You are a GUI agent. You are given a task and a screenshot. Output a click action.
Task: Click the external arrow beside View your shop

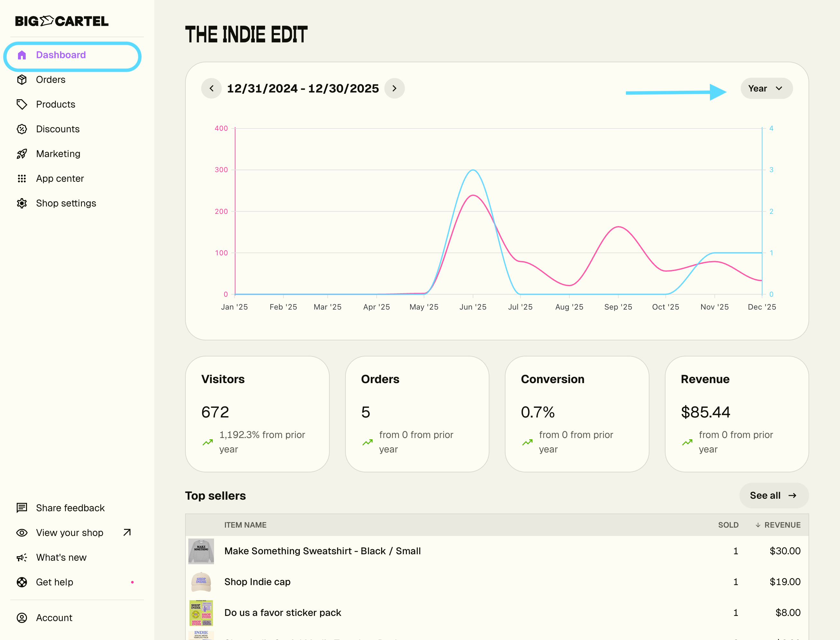(127, 532)
